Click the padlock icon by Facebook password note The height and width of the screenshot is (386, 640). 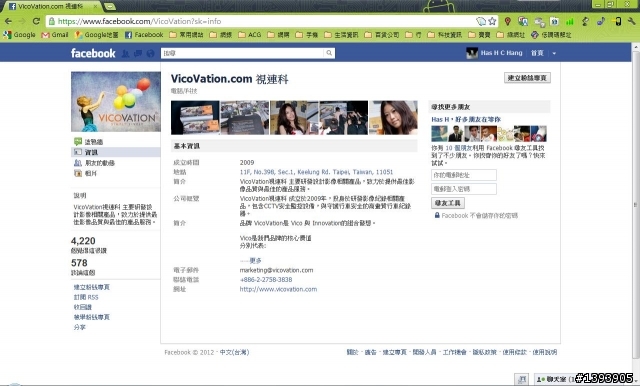[x=437, y=215]
